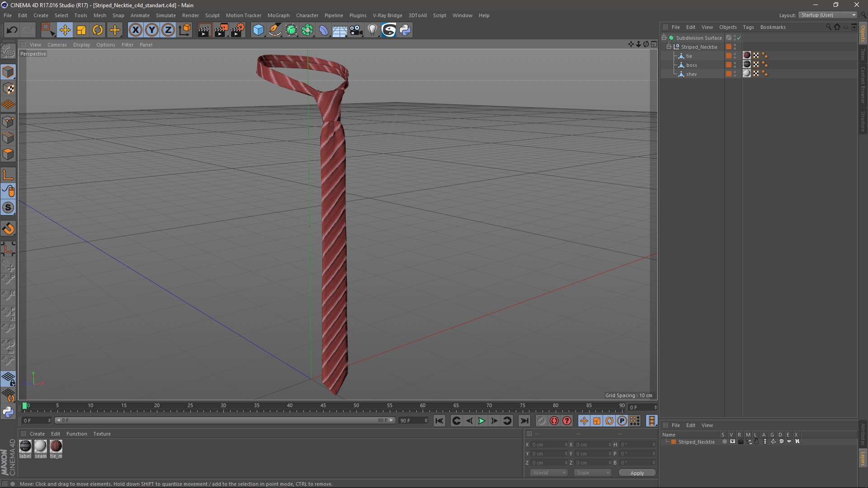The image size is (868, 488).
Task: Open the viewport Cameras menu
Action: click(x=57, y=45)
